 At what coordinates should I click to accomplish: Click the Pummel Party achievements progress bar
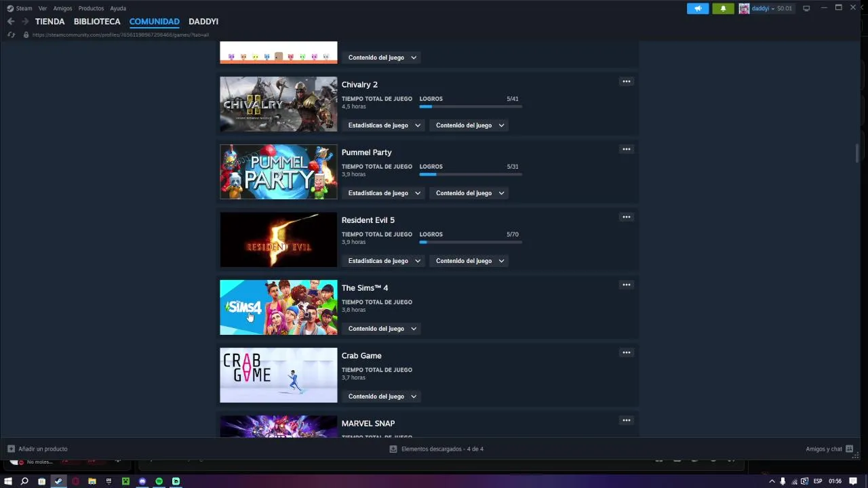click(x=471, y=174)
